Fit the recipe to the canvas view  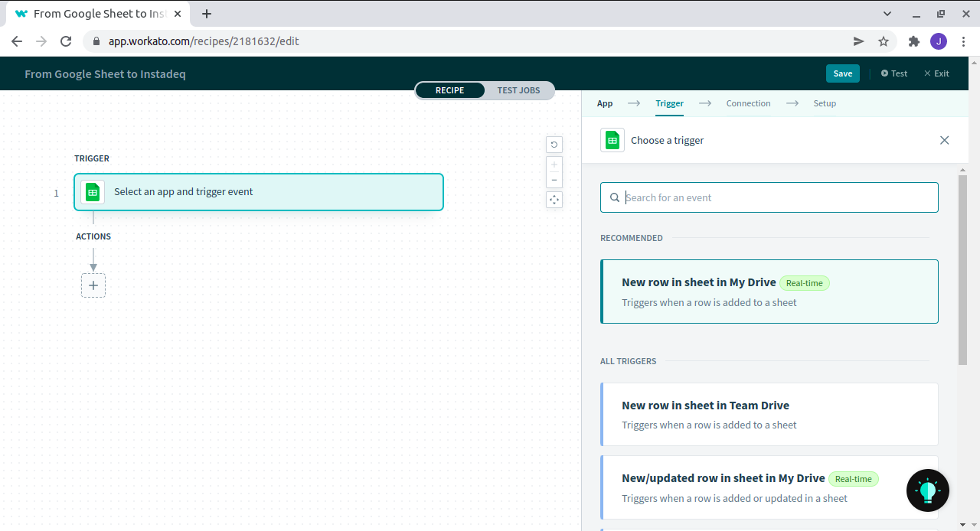pyautogui.click(x=554, y=200)
